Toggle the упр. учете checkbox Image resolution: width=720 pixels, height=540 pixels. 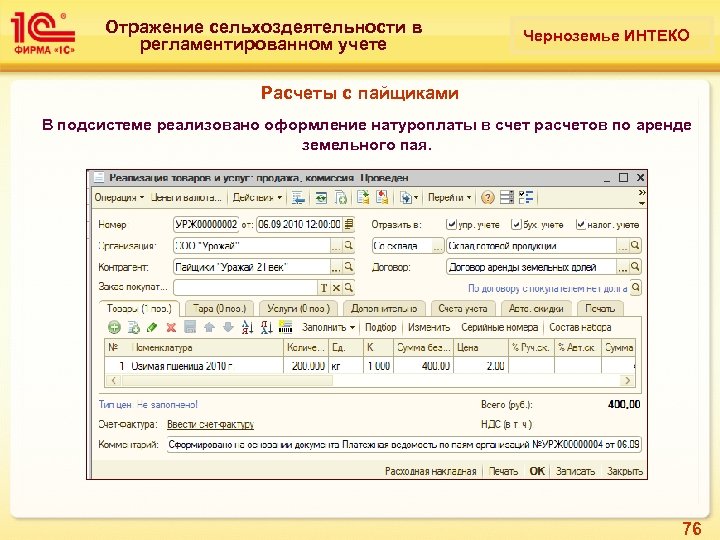pyautogui.click(x=451, y=225)
